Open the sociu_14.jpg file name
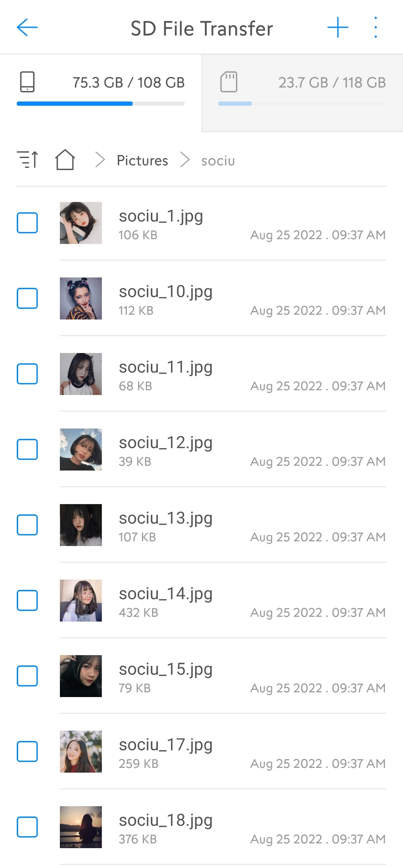Screen dimensions: 403x868 (166, 594)
